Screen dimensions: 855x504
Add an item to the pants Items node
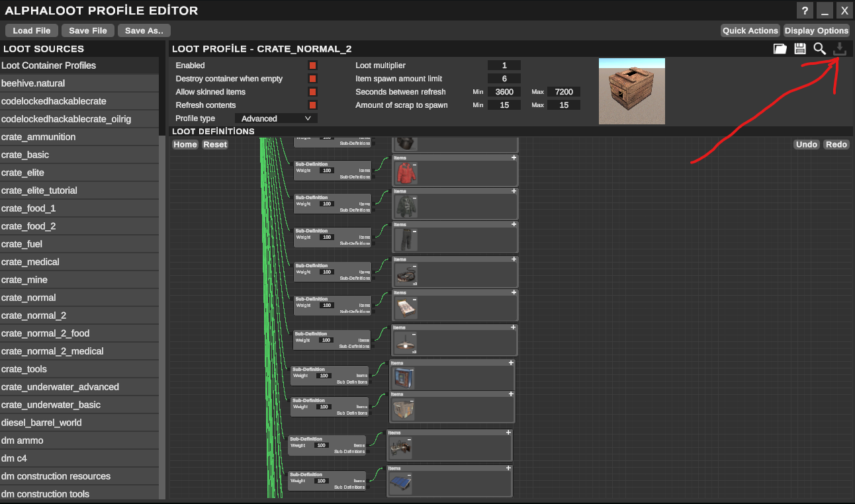[x=514, y=224]
